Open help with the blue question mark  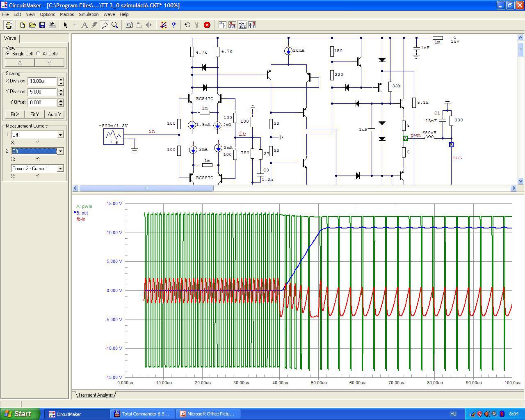tap(173, 25)
